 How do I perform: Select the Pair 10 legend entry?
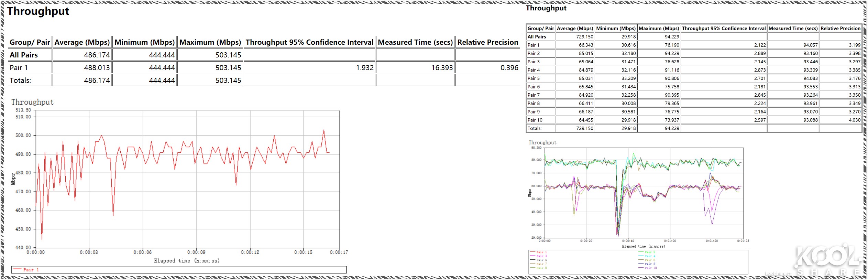[650, 268]
